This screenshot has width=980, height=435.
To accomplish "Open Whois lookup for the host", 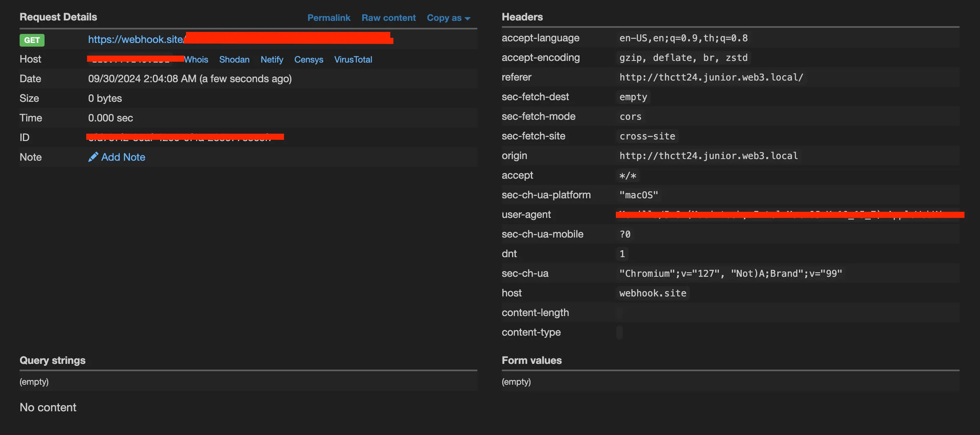I will tap(196, 60).
